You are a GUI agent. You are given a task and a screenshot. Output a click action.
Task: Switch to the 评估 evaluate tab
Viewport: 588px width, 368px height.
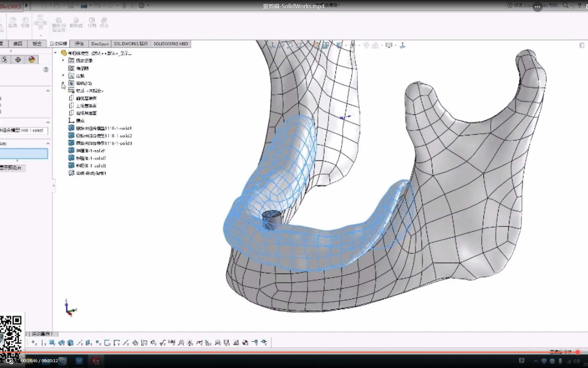coord(79,44)
